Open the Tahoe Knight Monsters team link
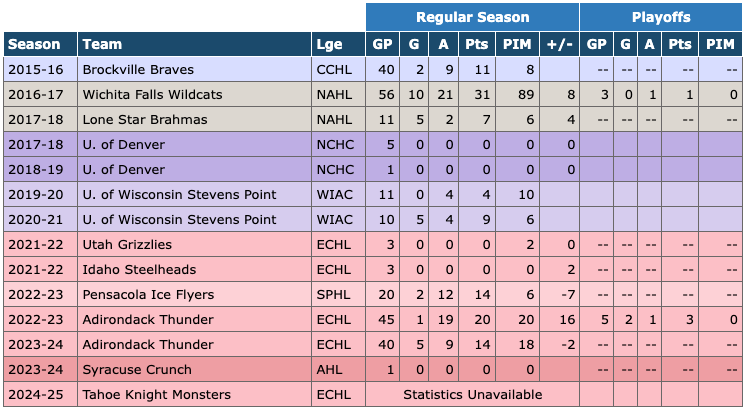744x410 pixels. (x=156, y=395)
